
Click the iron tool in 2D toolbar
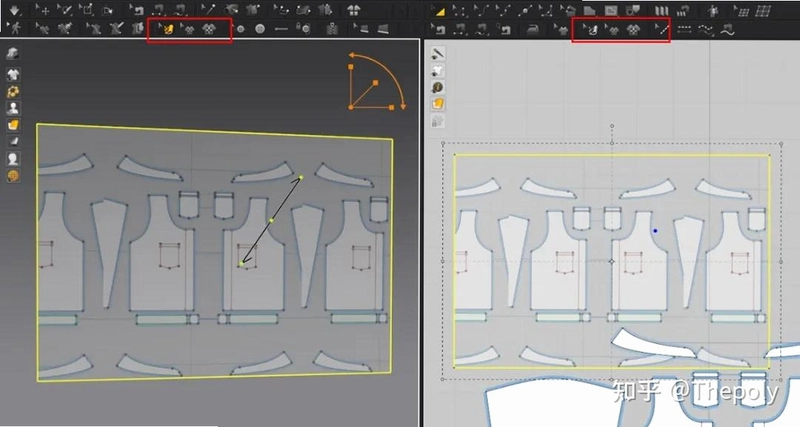(x=533, y=30)
